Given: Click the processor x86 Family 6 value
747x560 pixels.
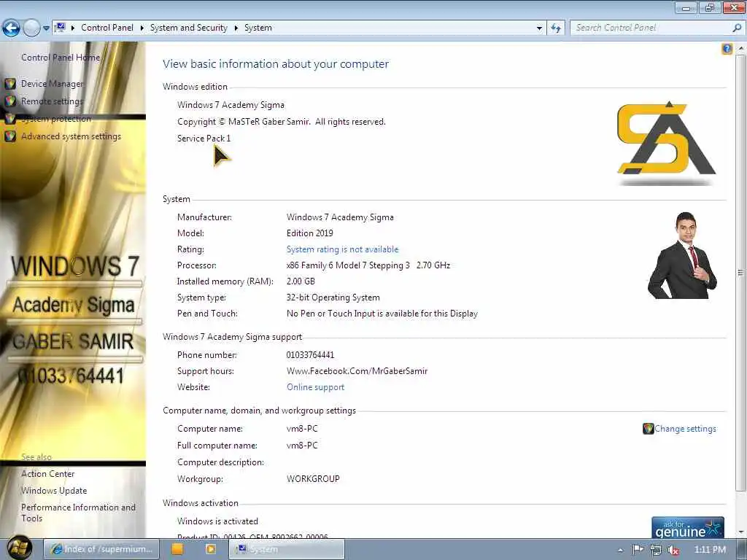Looking at the screenshot, I should pos(368,265).
